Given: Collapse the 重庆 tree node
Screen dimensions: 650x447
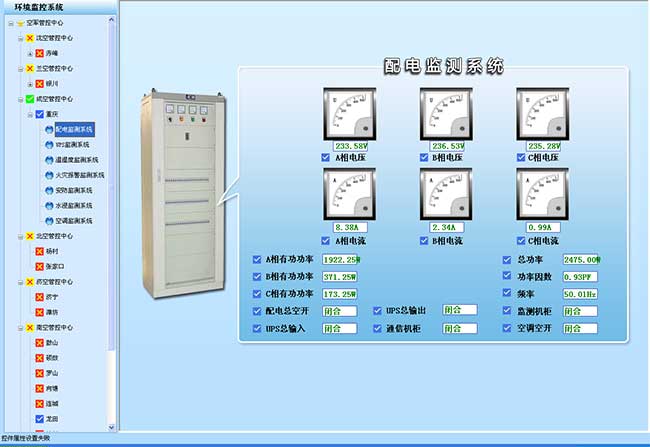Looking at the screenshot, I should coord(29,114).
